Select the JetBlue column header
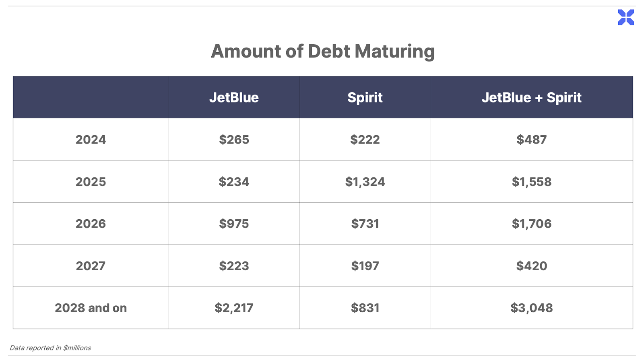The height and width of the screenshot is (362, 644). (x=234, y=97)
